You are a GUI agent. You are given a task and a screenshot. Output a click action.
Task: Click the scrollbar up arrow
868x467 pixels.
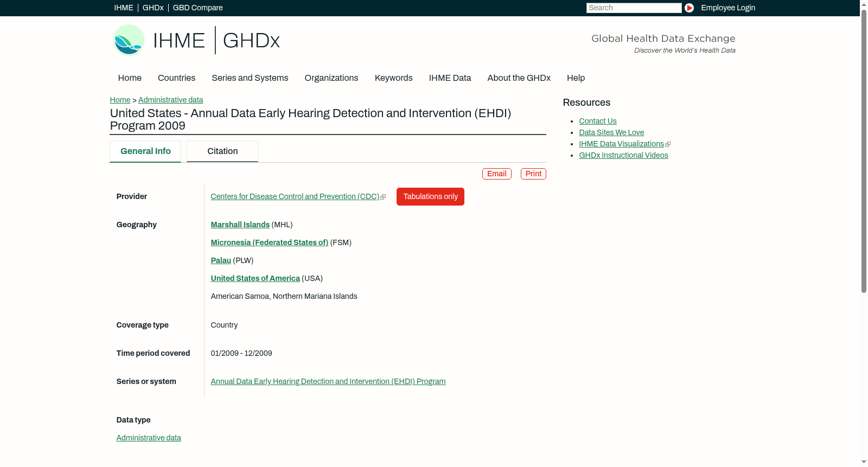[864, 4]
